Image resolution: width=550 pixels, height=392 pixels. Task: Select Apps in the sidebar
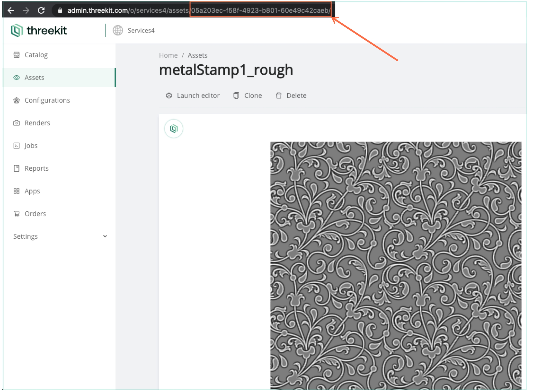pyautogui.click(x=32, y=191)
